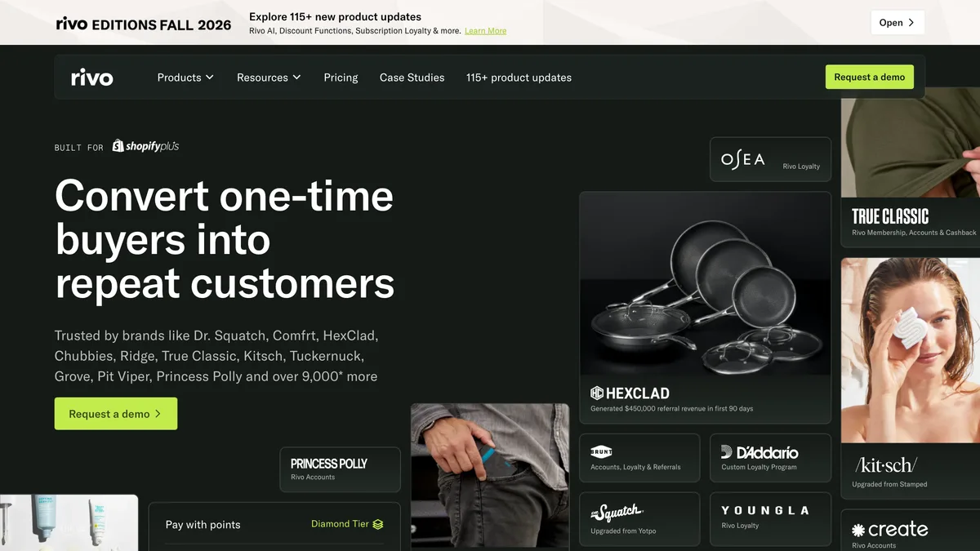The height and width of the screenshot is (551, 980).
Task: Click the kitsch logo
Action: (x=886, y=464)
